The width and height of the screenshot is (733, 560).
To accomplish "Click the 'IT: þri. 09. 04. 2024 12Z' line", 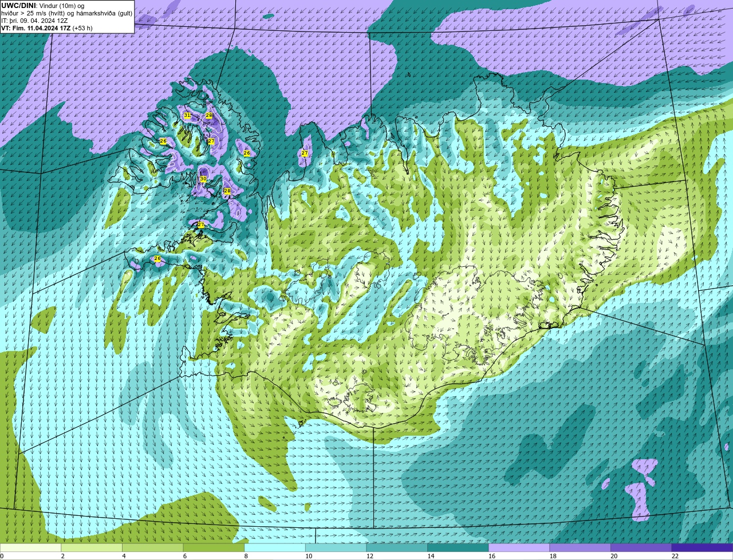I will tap(34, 20).
